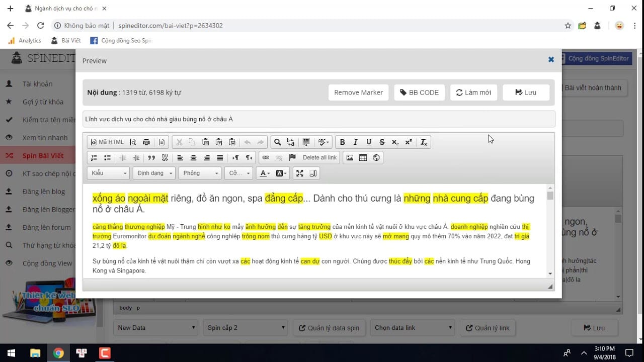Open the background color picker
Image resolution: width=644 pixels, height=362 pixels.
coord(281,173)
